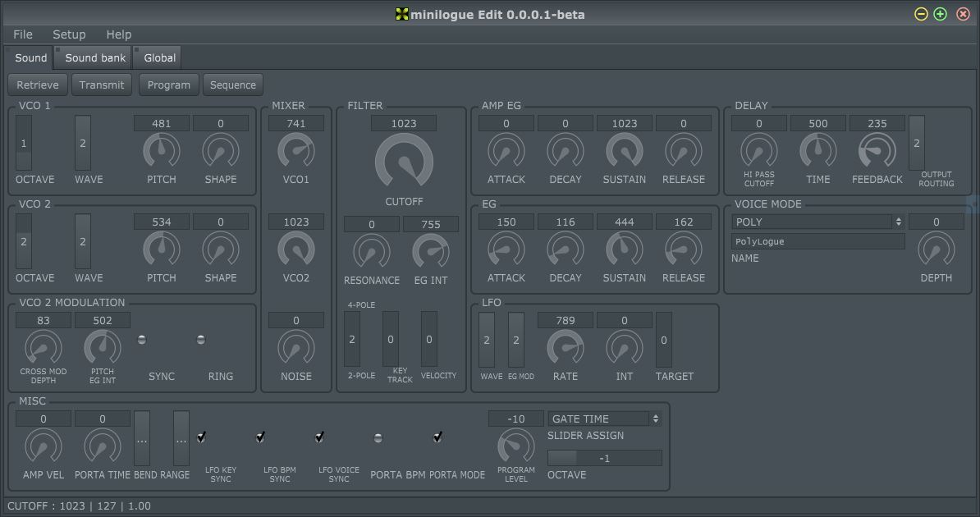
Task: Click the large filter CUTOFF knob
Action: 404,162
